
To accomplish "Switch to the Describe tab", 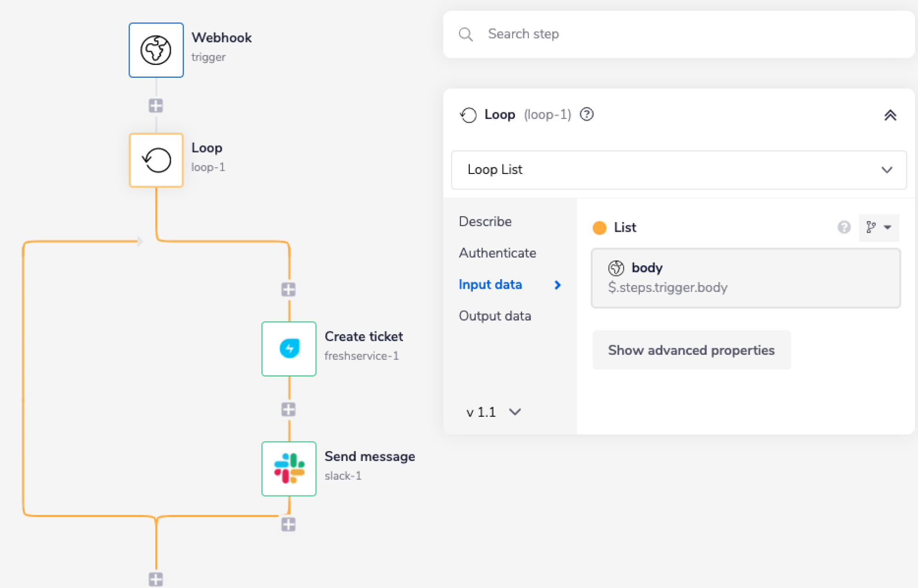I will pyautogui.click(x=485, y=221).
